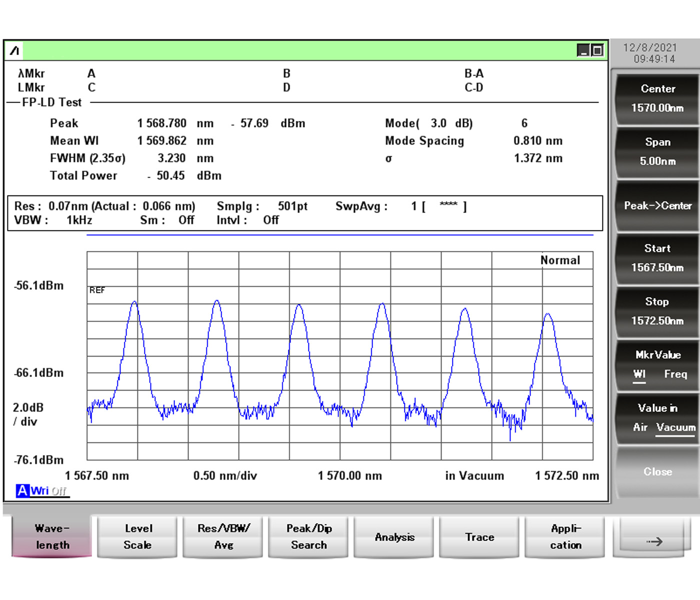Screen dimensions: 700x600
Task: Select Vacuum for wavelength value
Action: point(675,427)
